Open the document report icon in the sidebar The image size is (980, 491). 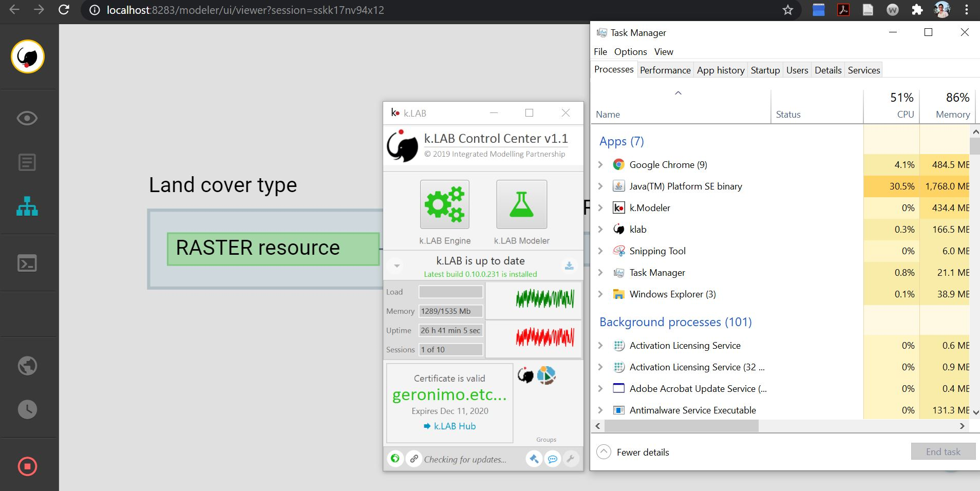pyautogui.click(x=27, y=163)
